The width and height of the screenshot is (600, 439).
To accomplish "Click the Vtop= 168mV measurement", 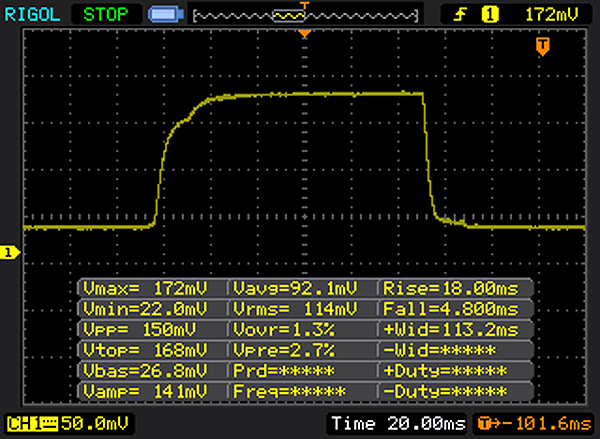I will (x=145, y=350).
